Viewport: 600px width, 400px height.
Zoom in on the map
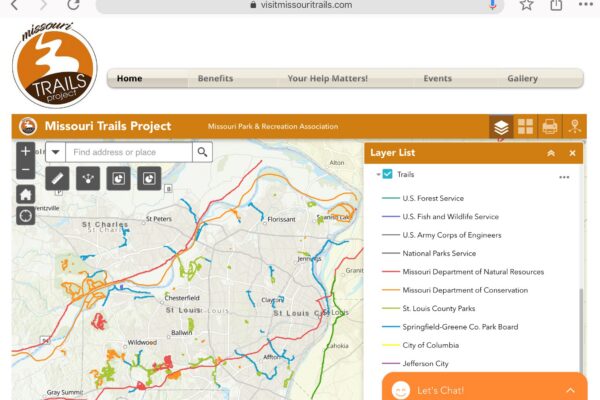(26, 151)
